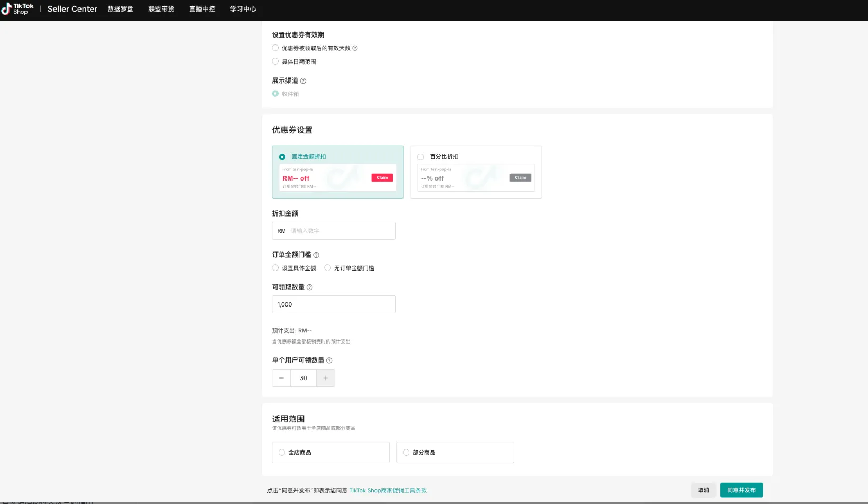Image resolution: width=868 pixels, height=504 pixels.
Task: Click the 设置优惠券有效期 label
Action: 298,35
